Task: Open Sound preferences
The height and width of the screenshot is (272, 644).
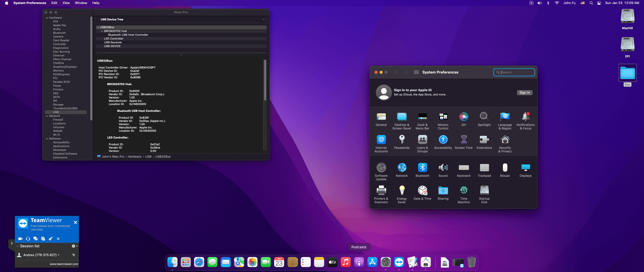Action: [x=443, y=170]
